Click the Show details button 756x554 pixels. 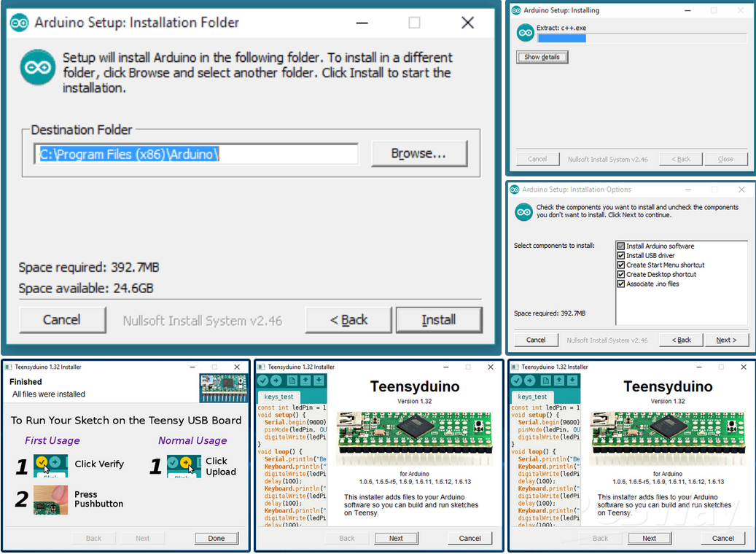(x=542, y=57)
